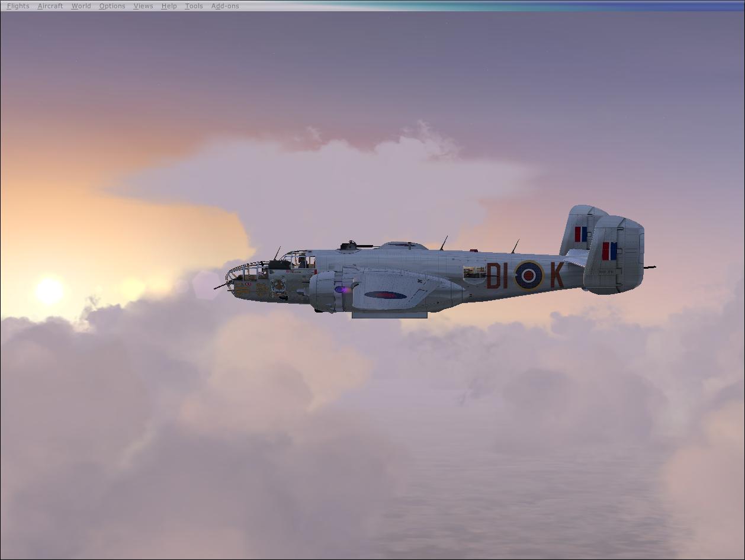Click the fin flash on the nearest tail fin
Image resolution: width=745 pixels, height=560 pixels.
pyautogui.click(x=609, y=251)
